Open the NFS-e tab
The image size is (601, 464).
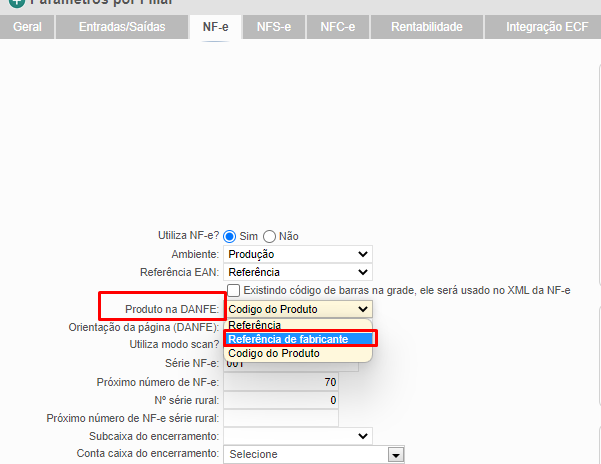click(x=274, y=27)
